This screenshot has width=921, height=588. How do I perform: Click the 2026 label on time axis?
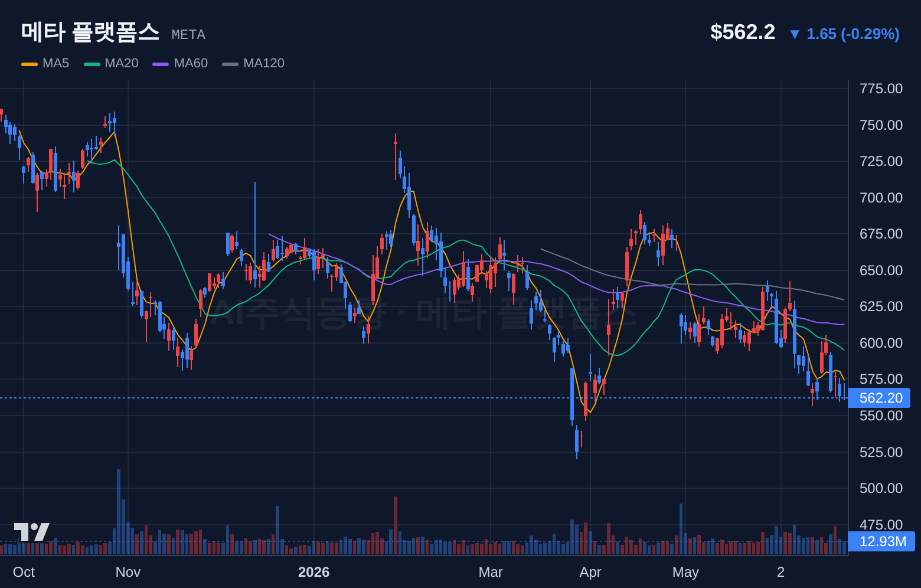tap(314, 572)
